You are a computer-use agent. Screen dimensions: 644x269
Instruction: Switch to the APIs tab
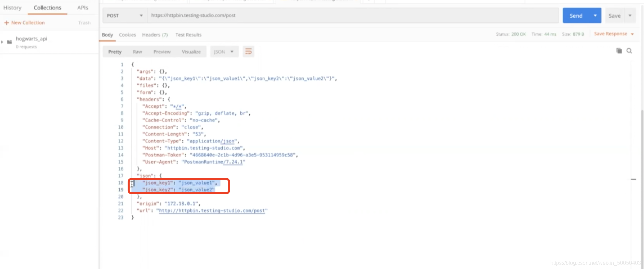tap(83, 8)
